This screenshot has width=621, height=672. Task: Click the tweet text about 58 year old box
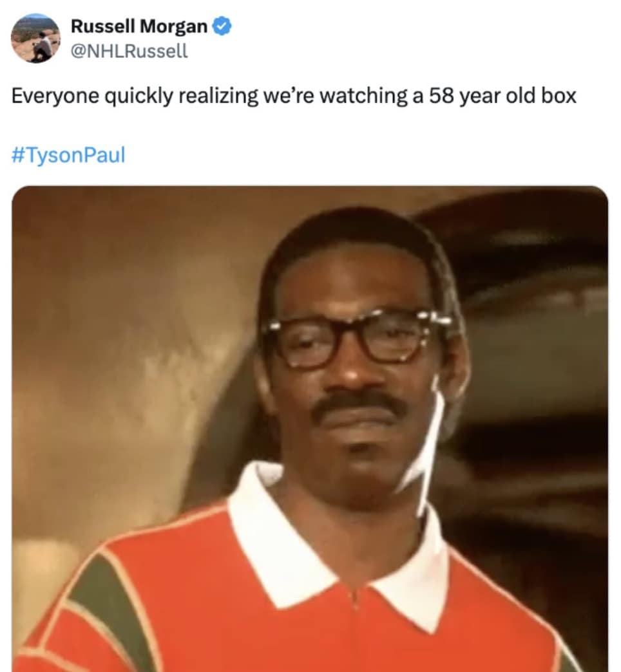click(x=294, y=96)
